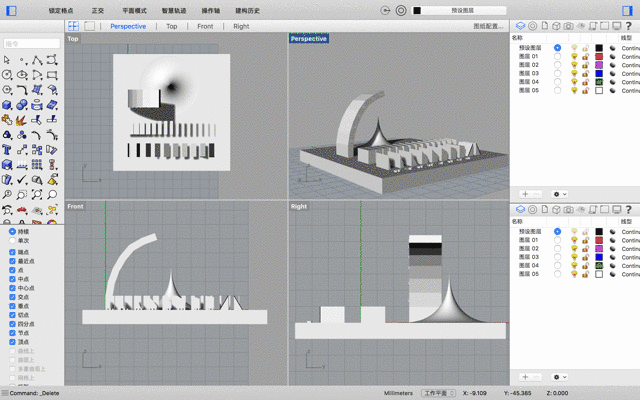Click the checkmark Check tool

coord(22,180)
